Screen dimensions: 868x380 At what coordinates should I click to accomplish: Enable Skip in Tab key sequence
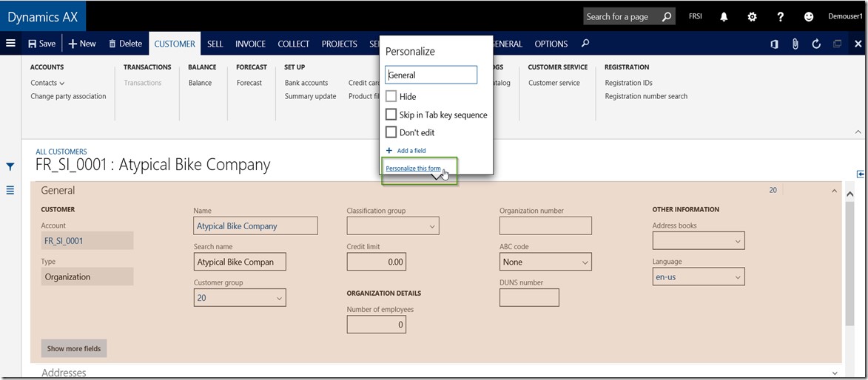pos(391,115)
